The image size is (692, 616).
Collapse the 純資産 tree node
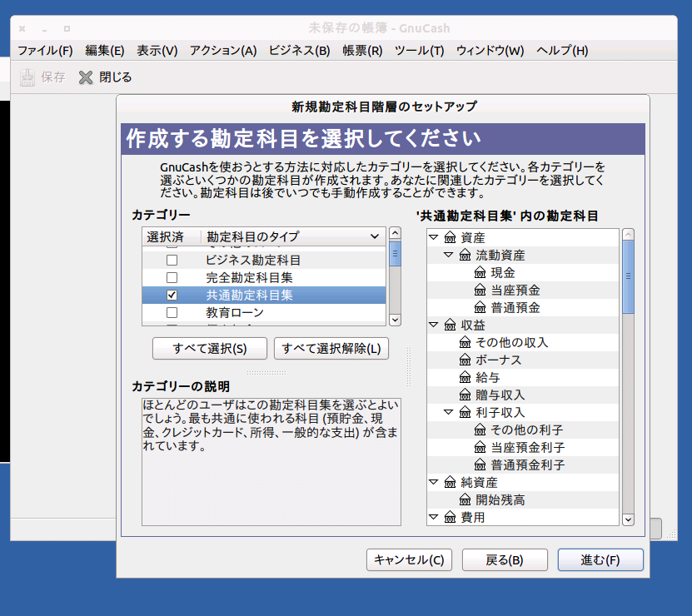433,482
